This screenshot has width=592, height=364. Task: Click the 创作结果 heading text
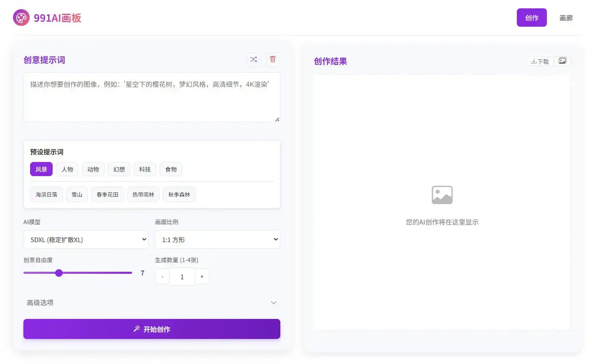(x=330, y=61)
